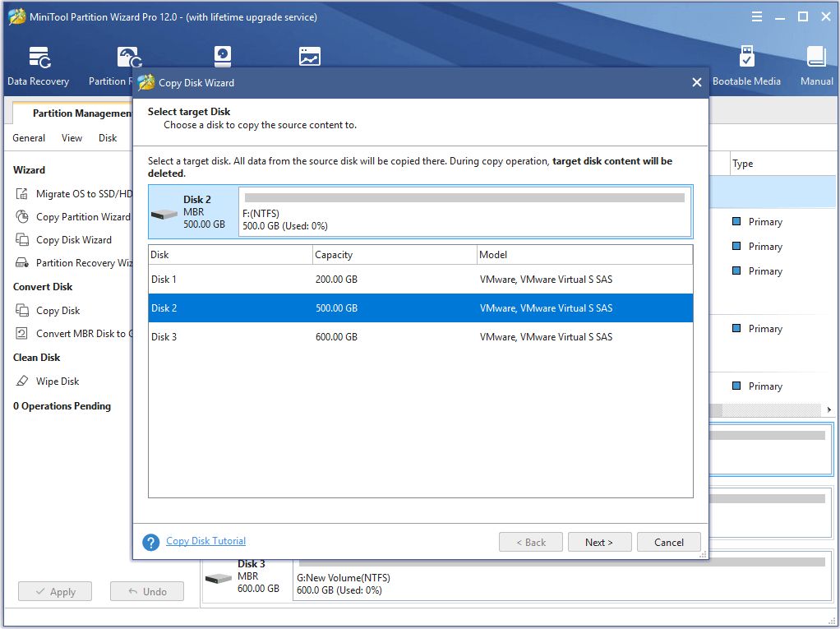Image resolution: width=840 pixels, height=629 pixels.
Task: Select Wipe Disk item
Action: point(48,381)
